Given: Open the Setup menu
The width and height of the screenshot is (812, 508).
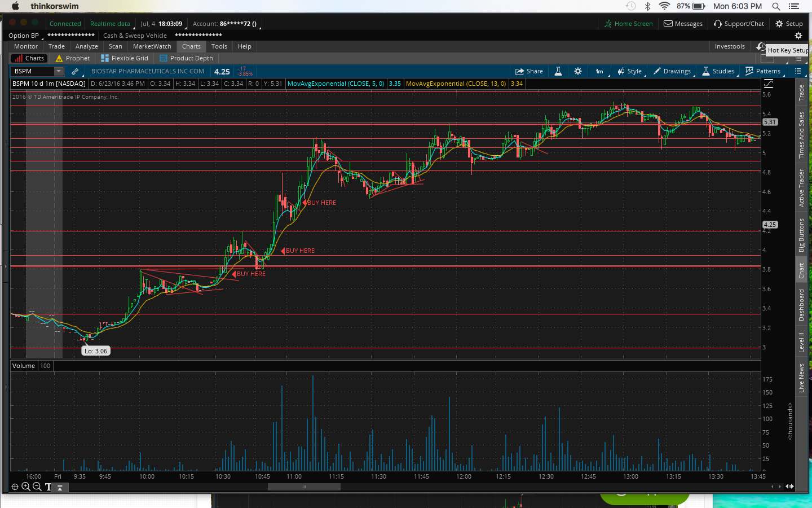Looking at the screenshot, I should coord(789,24).
